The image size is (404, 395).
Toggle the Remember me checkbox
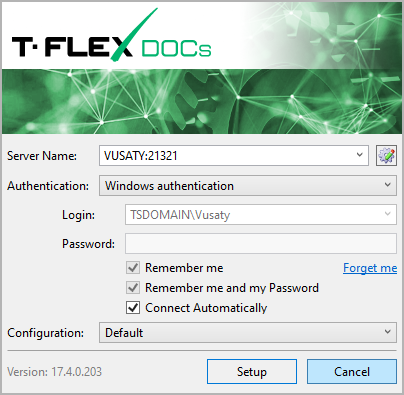point(133,268)
